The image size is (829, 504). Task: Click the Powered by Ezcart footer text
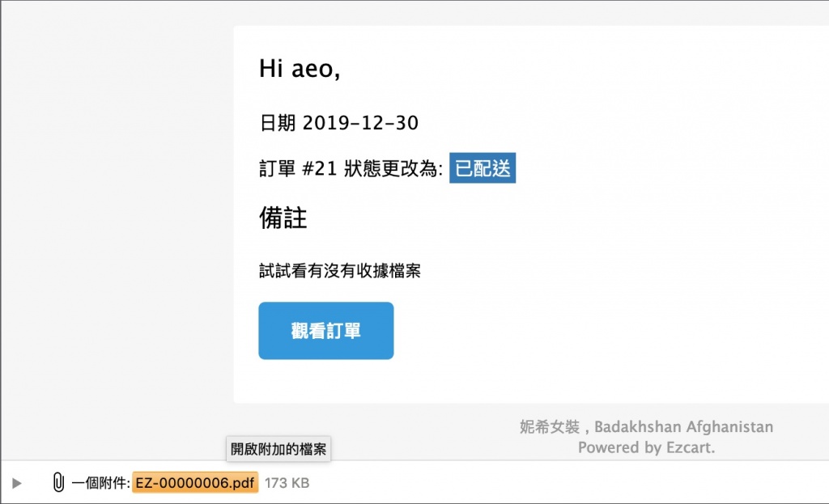pos(646,447)
